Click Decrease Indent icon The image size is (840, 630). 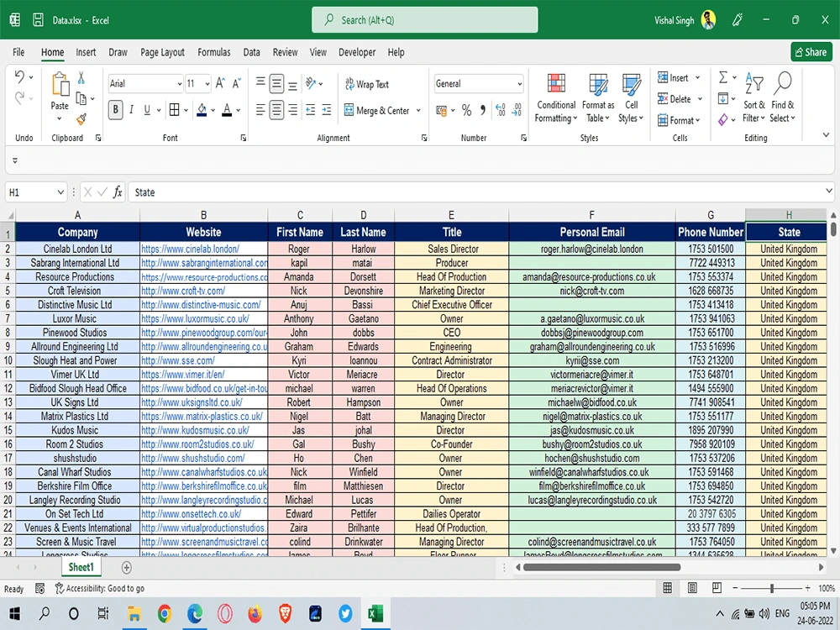pos(311,110)
